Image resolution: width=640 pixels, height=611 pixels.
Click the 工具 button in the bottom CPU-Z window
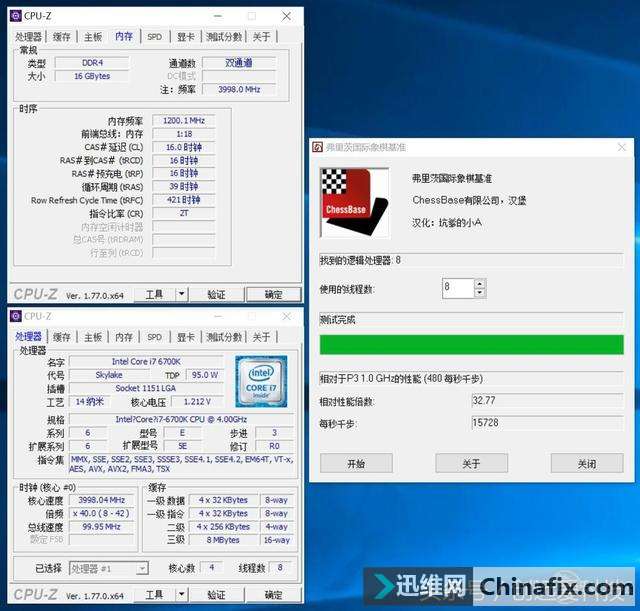(155, 595)
